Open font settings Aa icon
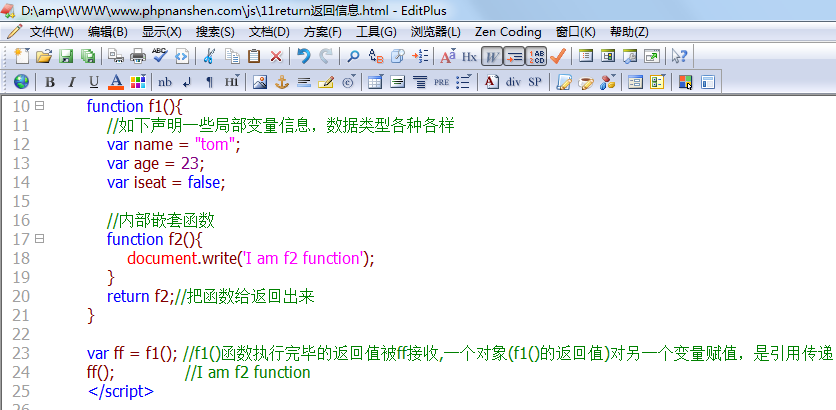The height and width of the screenshot is (410, 836). 448,56
